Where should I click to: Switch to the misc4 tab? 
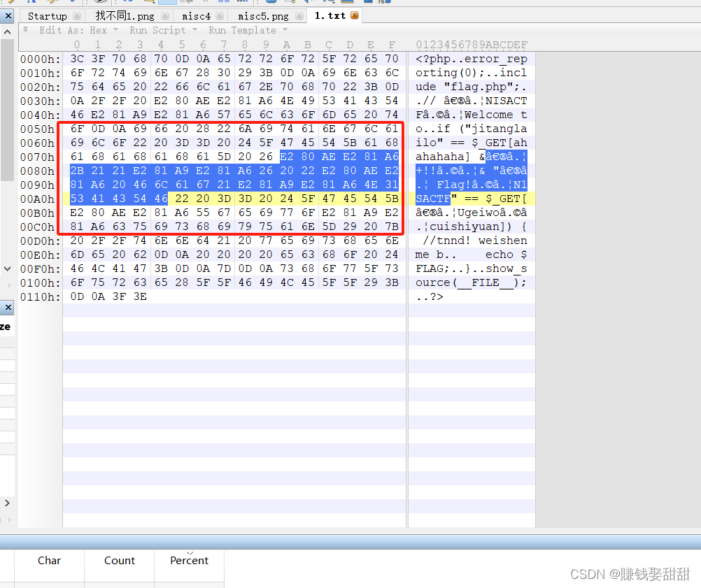(x=197, y=16)
